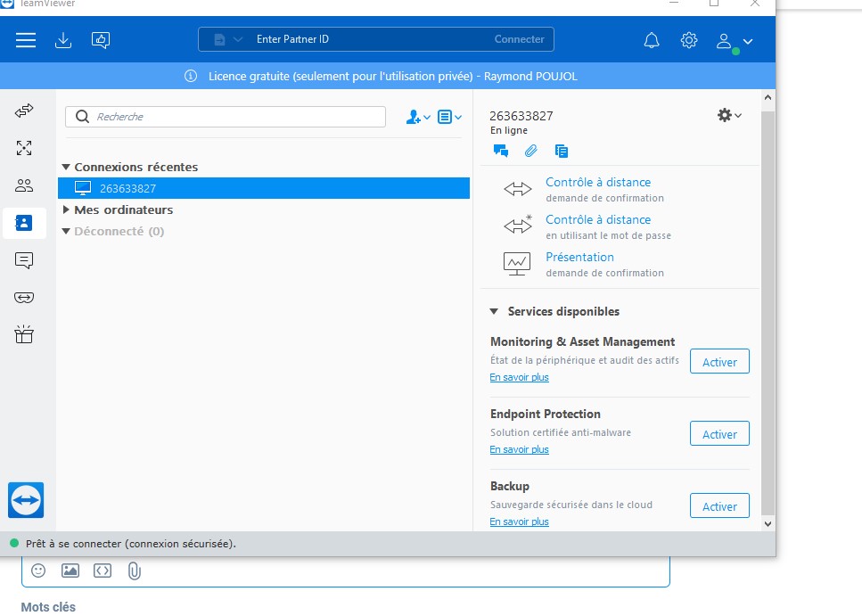Screen dimensions: 862x616
Task: Open En savoir plus for Backup
Action: click(519, 522)
